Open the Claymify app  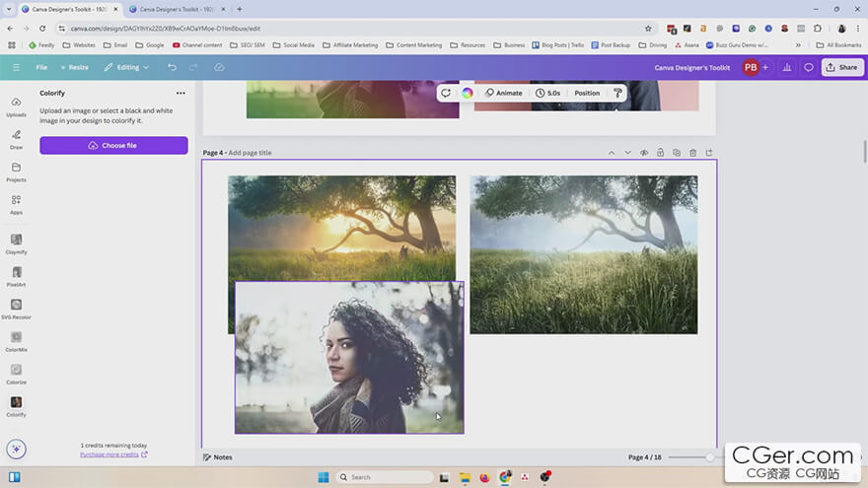tap(16, 243)
